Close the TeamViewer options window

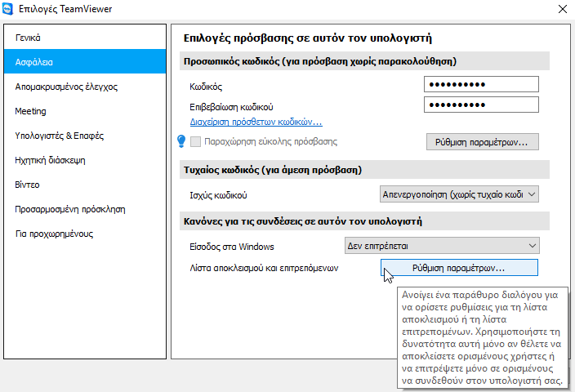click(563, 9)
